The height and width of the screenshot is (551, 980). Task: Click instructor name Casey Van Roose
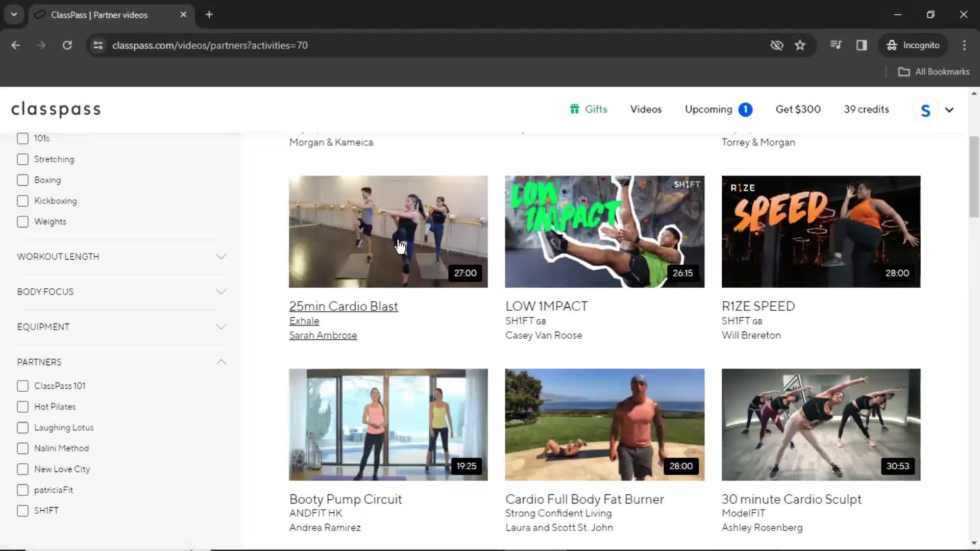[544, 335]
